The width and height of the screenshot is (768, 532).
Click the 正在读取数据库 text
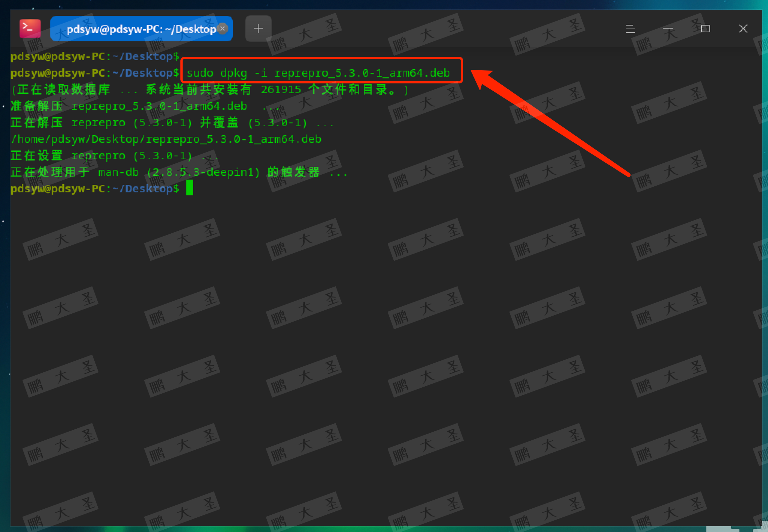click(63, 89)
